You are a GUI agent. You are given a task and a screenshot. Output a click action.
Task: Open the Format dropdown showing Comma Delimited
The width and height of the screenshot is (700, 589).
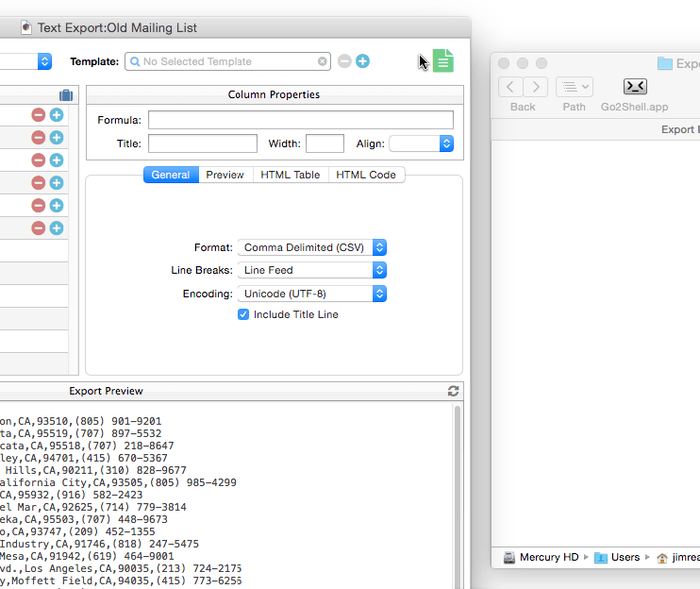pos(312,247)
